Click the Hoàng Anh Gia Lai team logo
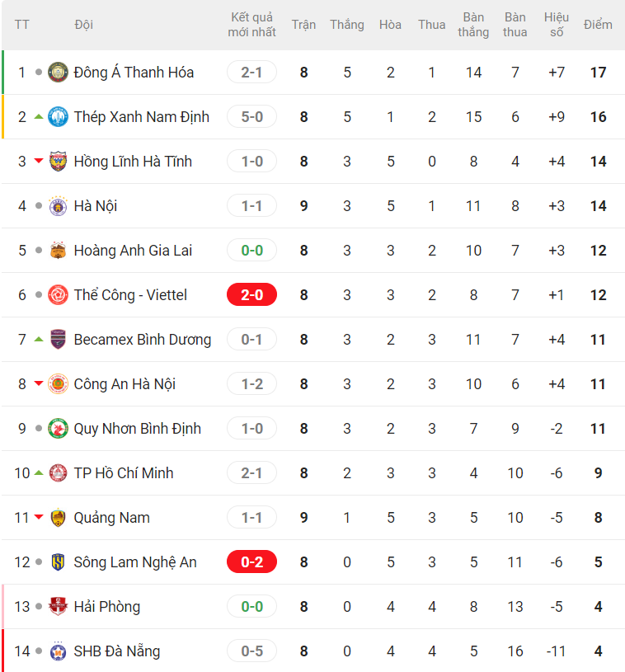 (x=58, y=251)
